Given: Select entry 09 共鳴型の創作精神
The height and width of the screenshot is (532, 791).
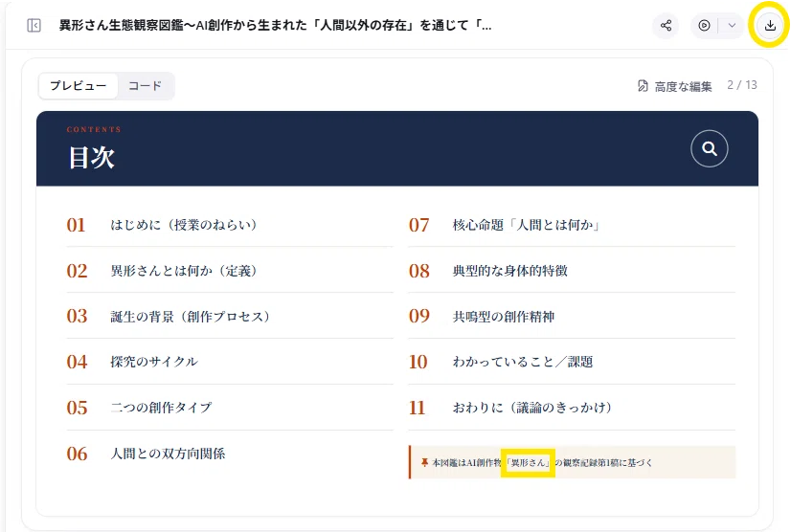Looking at the screenshot, I should click(572, 316).
